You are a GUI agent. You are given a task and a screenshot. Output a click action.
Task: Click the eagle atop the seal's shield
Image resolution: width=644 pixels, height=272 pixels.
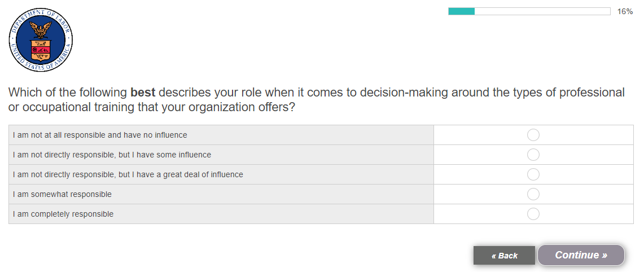click(41, 28)
